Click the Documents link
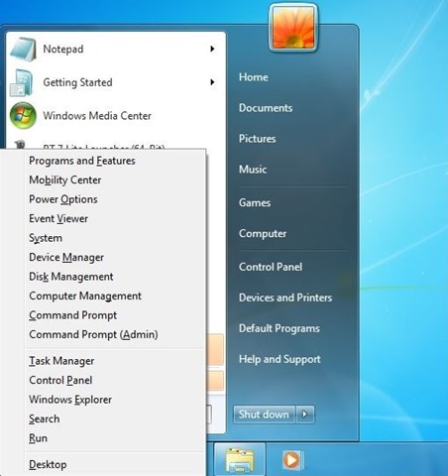448x476 pixels. [266, 108]
